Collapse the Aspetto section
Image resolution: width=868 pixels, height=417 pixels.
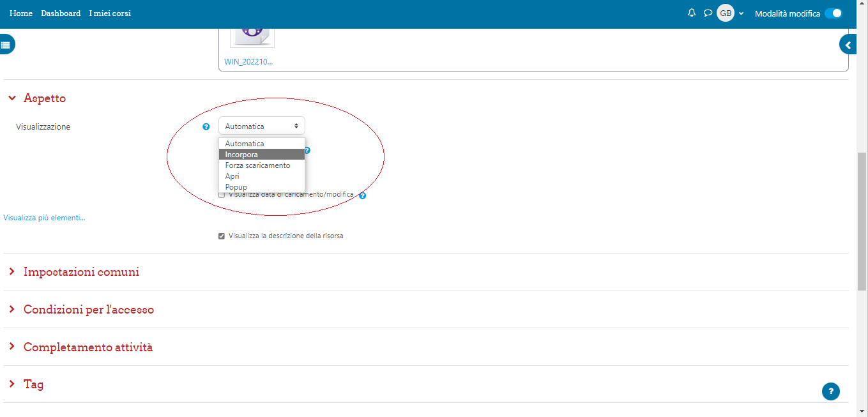(44, 98)
